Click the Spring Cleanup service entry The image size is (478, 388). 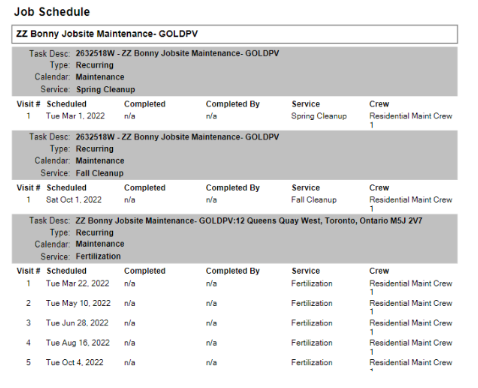pyautogui.click(x=319, y=116)
